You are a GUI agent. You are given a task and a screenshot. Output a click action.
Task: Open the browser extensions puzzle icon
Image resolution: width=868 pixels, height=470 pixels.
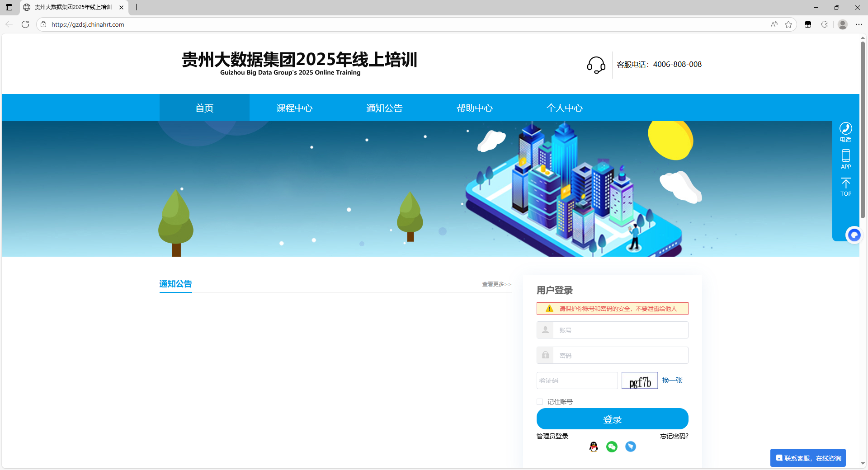[x=824, y=24]
